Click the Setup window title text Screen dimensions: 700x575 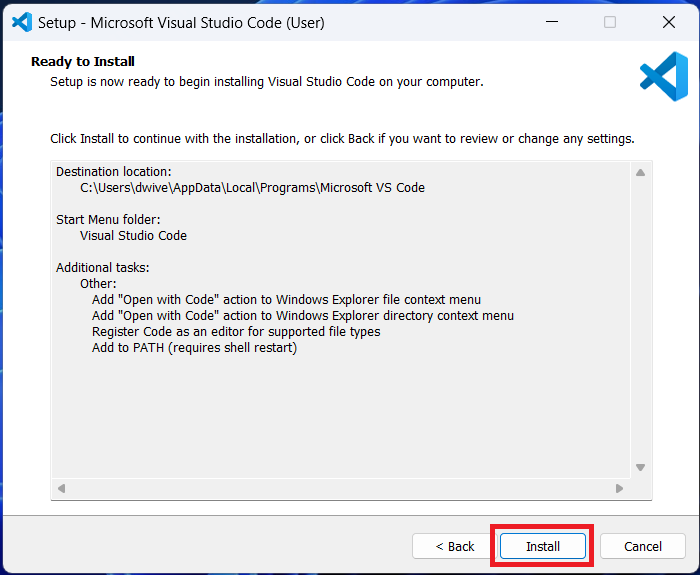(x=187, y=22)
